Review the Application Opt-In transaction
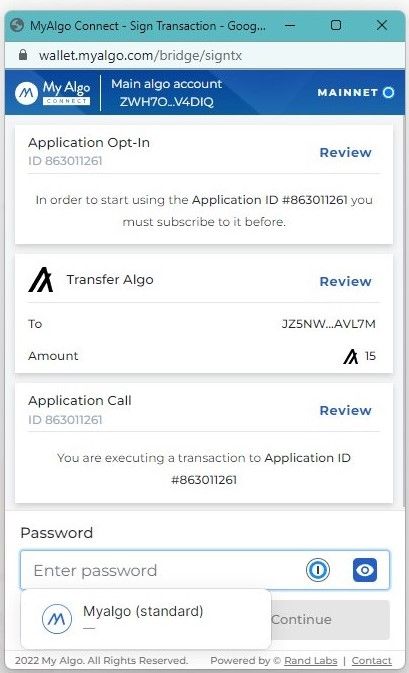This screenshot has height=673, width=409. (345, 152)
